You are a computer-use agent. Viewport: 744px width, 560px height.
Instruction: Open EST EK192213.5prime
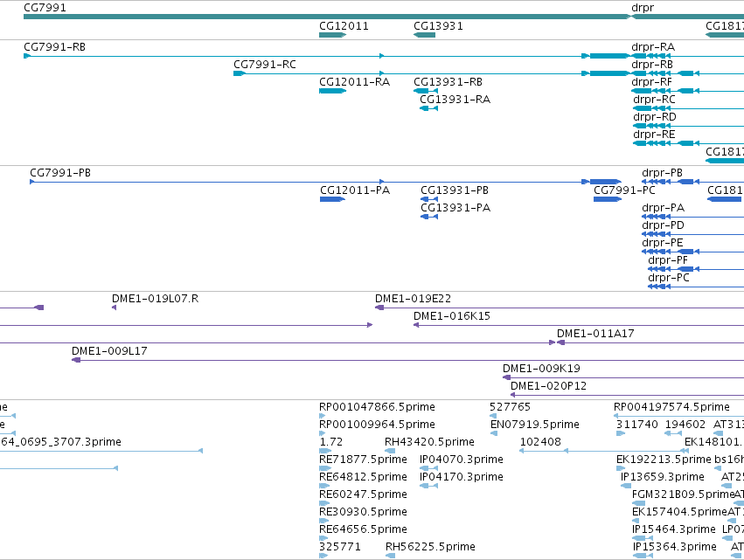tap(664, 460)
